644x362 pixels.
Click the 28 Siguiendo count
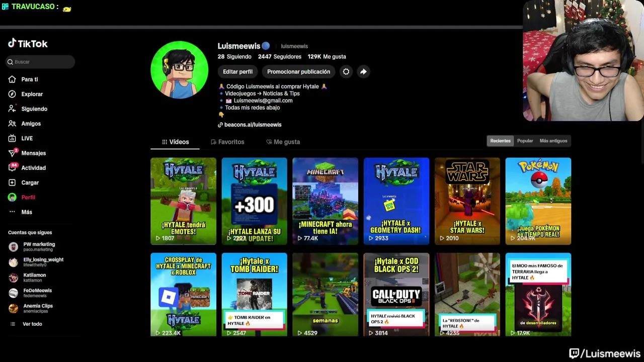click(234, 57)
